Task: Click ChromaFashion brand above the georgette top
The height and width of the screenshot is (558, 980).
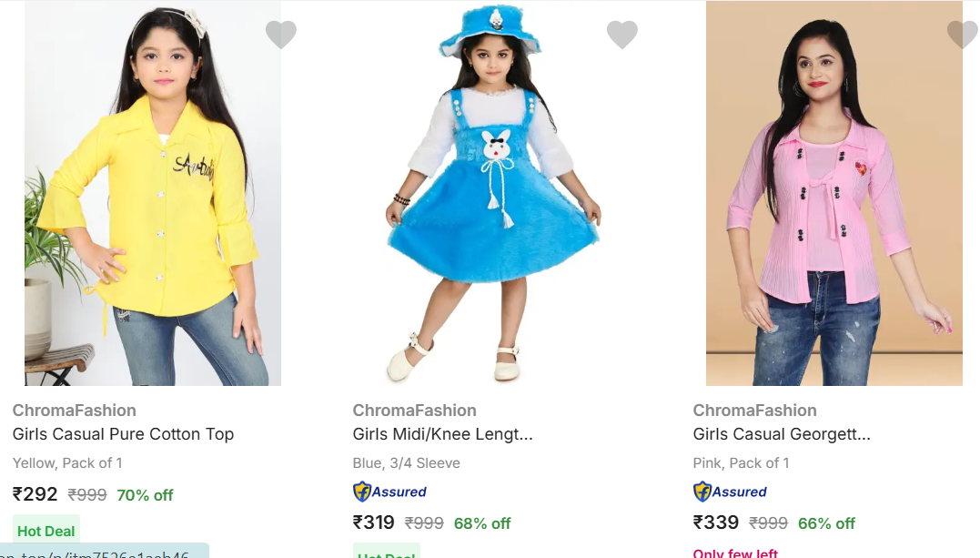Action: click(755, 411)
